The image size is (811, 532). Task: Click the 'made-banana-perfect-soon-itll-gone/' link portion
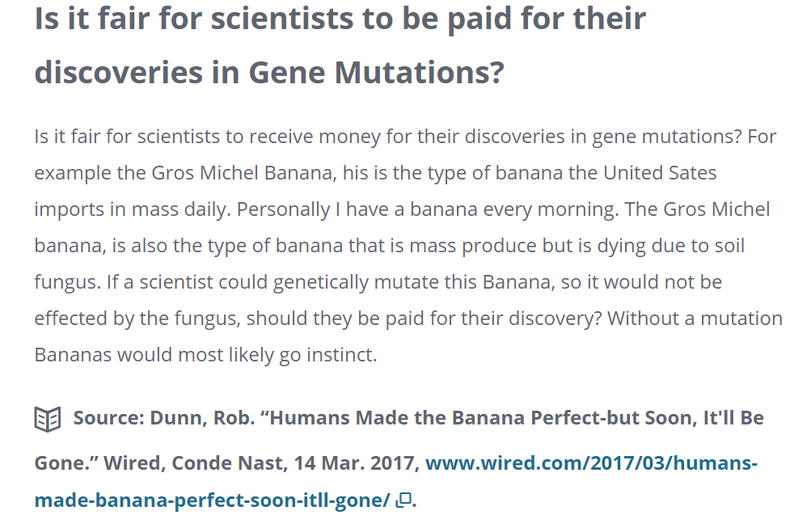pos(212,500)
